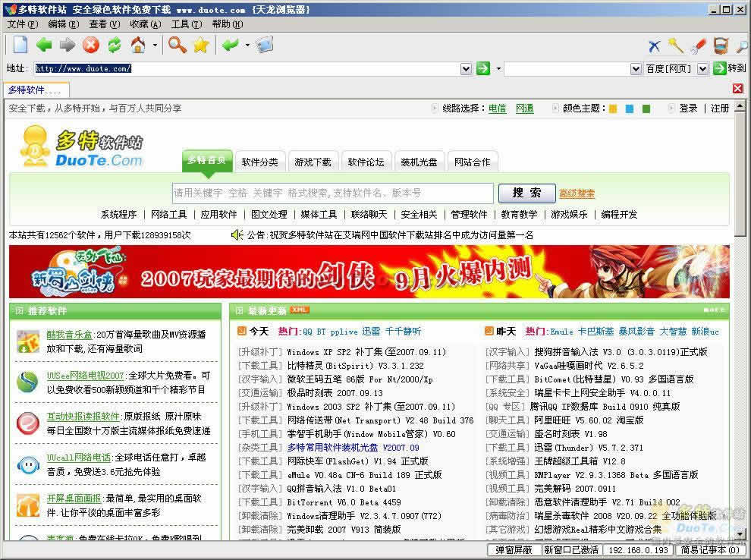751x560 pixels.
Task: Toggle 弹窗屏蔽 in the status bar
Action: [x=514, y=550]
